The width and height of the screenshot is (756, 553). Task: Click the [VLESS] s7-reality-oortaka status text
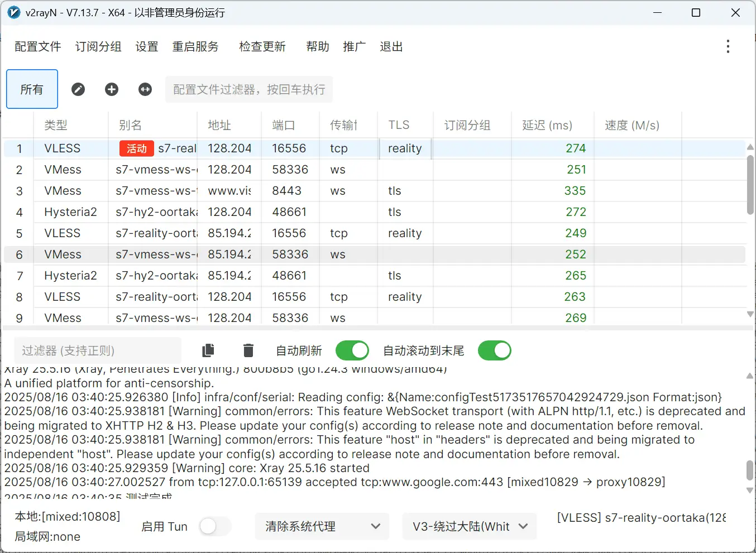point(642,518)
